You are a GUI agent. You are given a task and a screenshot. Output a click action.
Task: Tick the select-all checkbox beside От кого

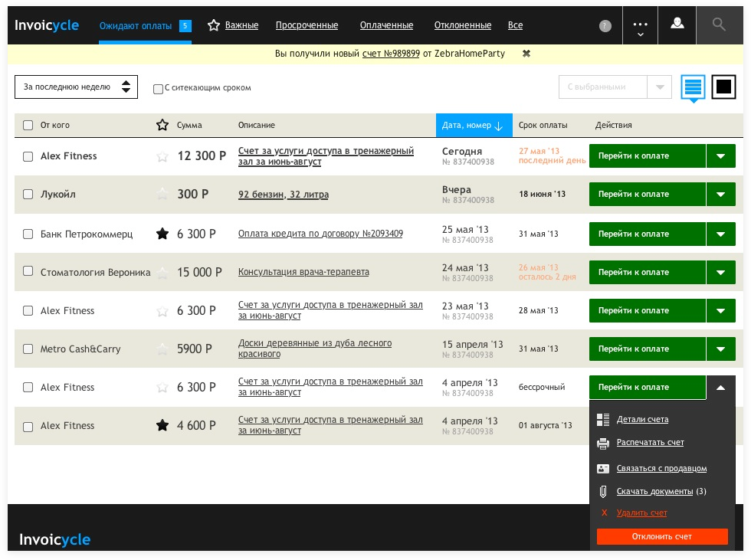(x=28, y=126)
